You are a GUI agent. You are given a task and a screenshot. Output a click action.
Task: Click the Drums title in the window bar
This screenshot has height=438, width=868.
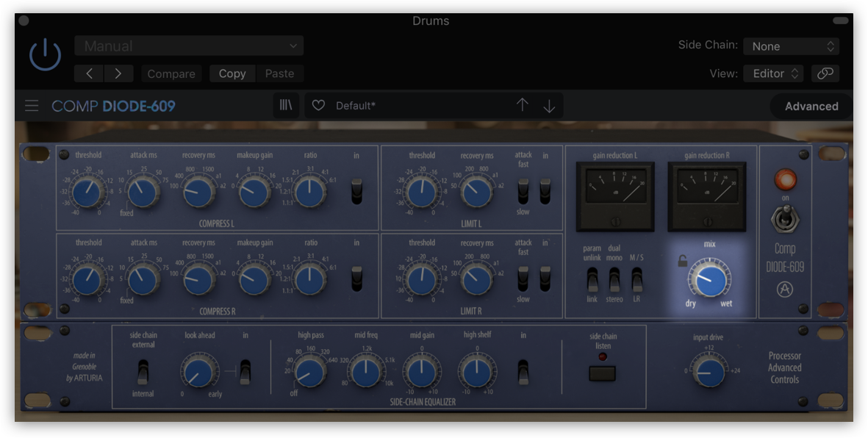tap(431, 21)
